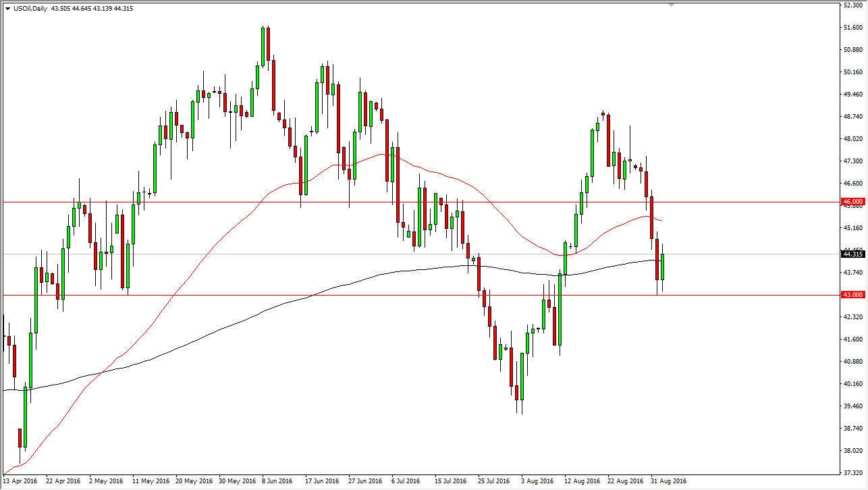This screenshot has width=868, height=490.
Task: Click the 22 Aug 2016 date label
Action: [626, 482]
